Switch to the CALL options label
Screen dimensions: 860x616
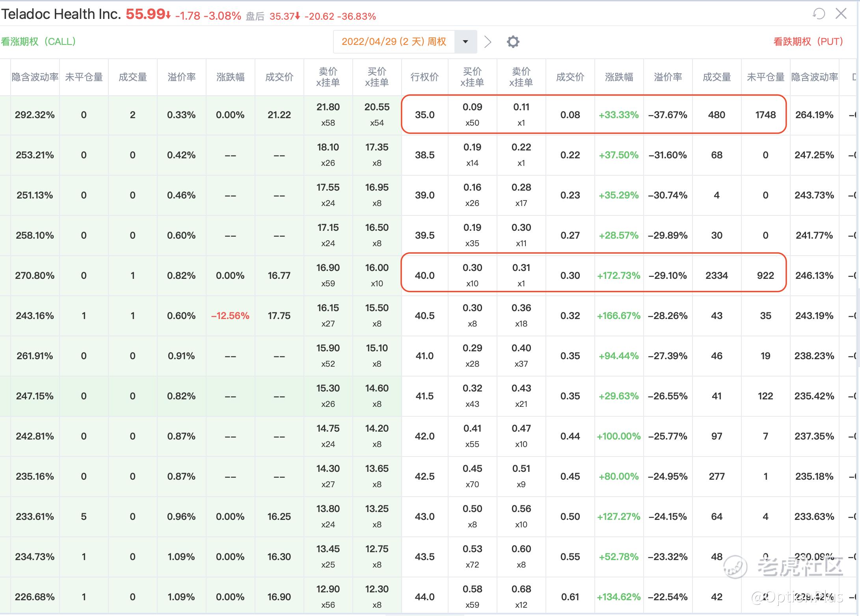pyautogui.click(x=38, y=42)
